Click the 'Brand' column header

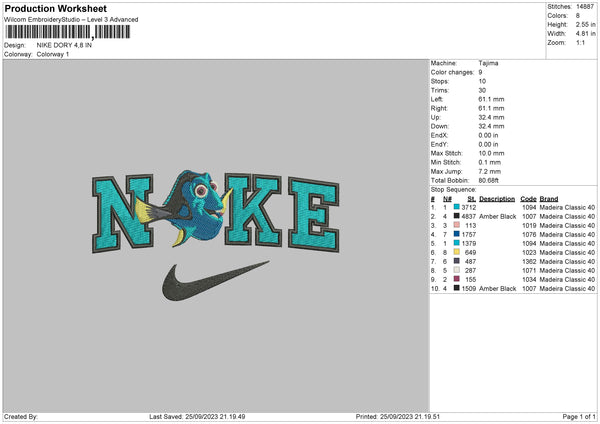click(549, 199)
